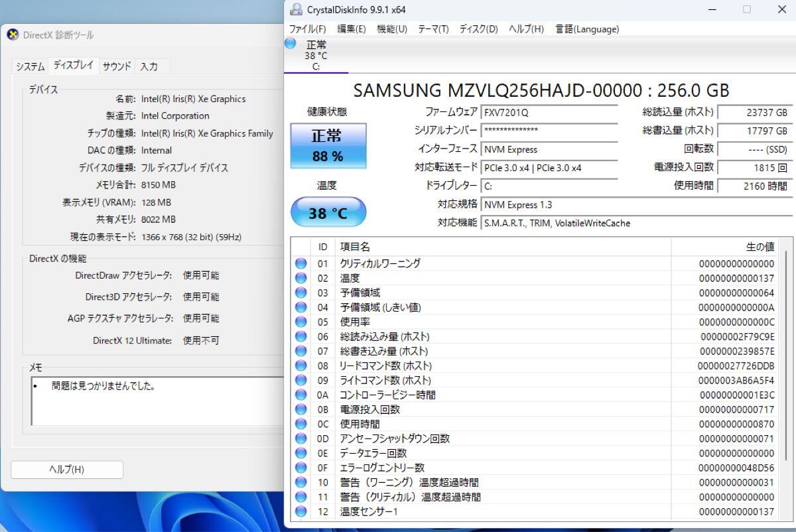This screenshot has height=532, width=796.
Task: Click the 総書込量 value 17797 GB
Action: (755, 131)
